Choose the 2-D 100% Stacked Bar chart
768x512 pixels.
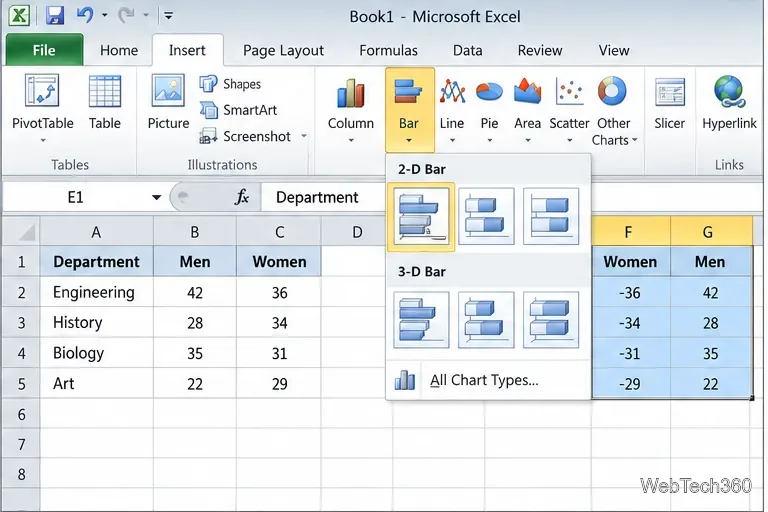click(x=551, y=216)
